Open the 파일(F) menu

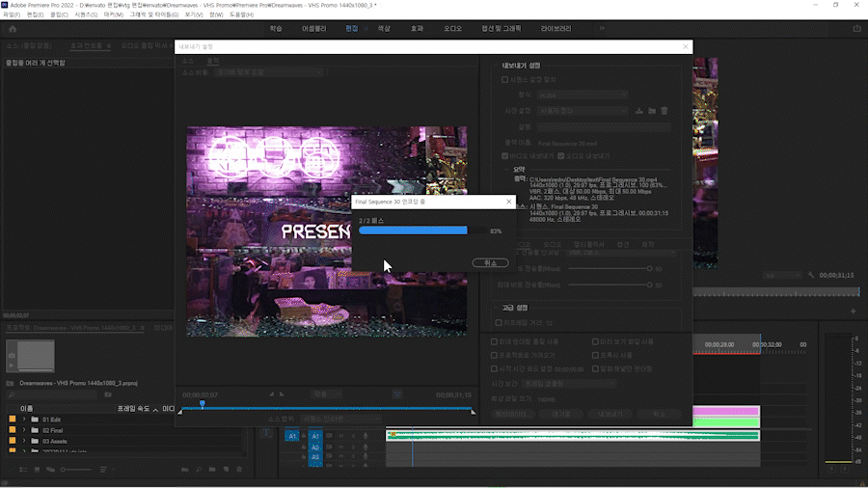12,14
